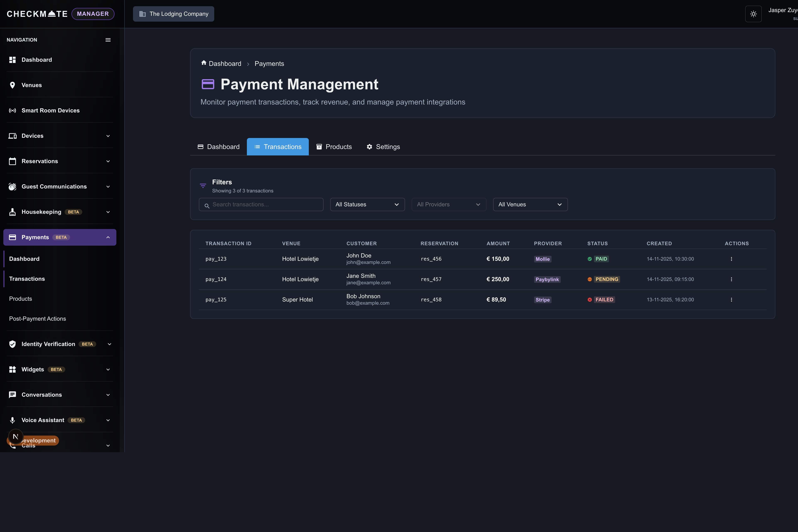798x532 pixels.
Task: Open the All Providers dropdown
Action: 448,204
